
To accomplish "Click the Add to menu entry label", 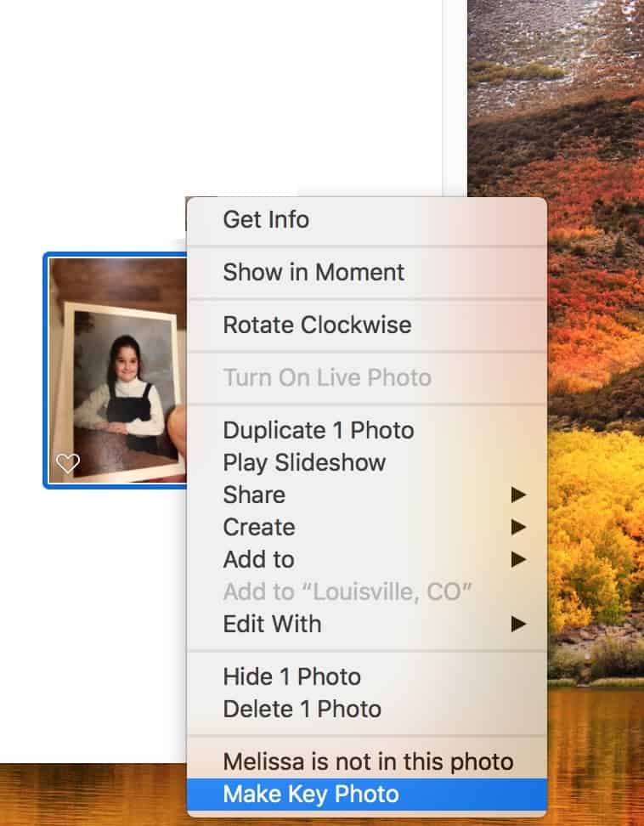I will tap(258, 559).
